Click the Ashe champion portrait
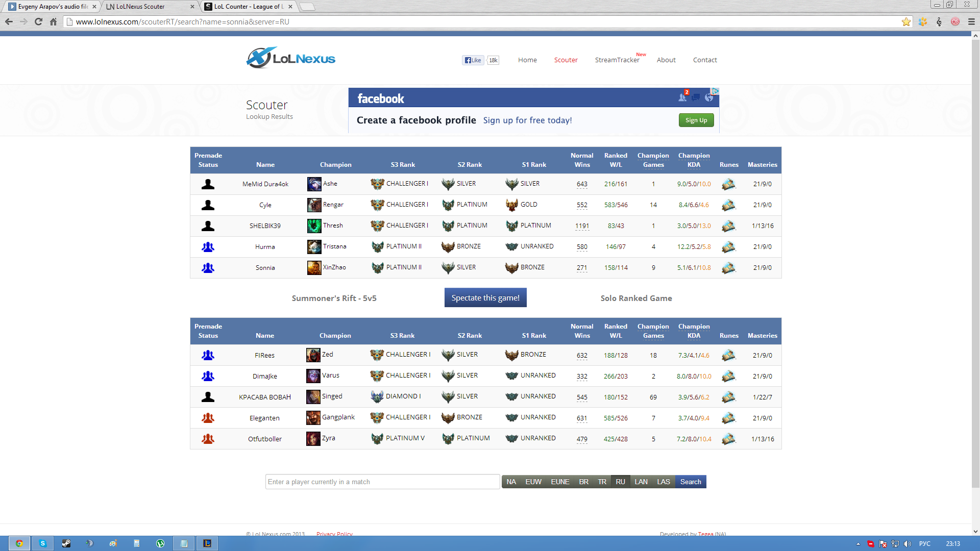Viewport: 980px width, 551px height. 314,184
